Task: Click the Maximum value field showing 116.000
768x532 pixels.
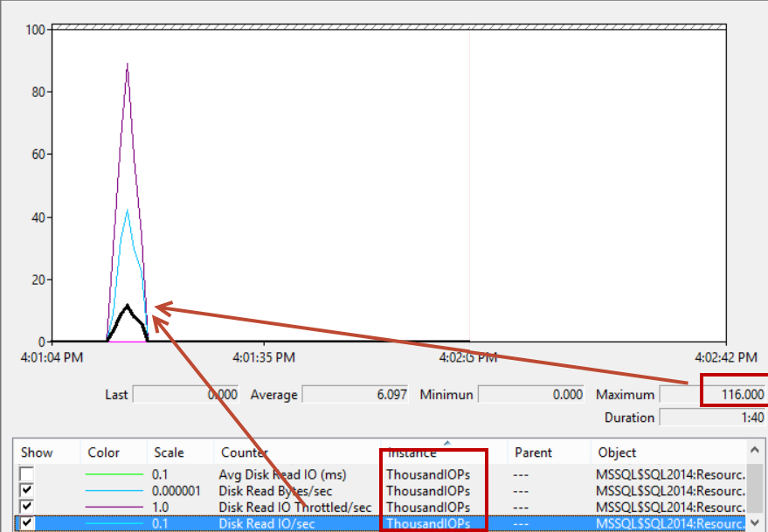Action: click(734, 395)
